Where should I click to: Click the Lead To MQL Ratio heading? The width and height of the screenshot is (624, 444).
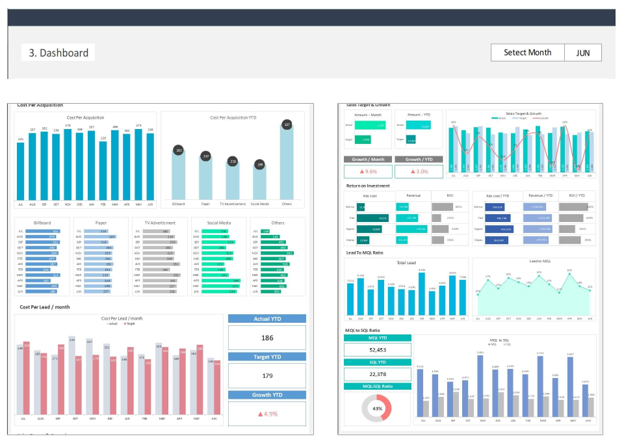(365, 253)
